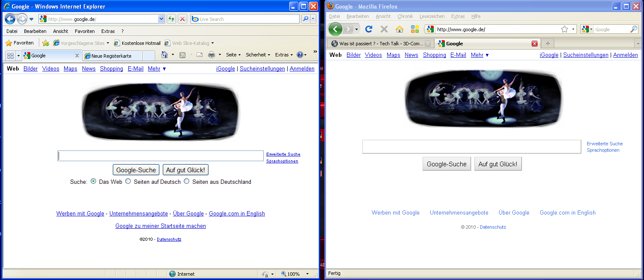Click the blue Help question mark icon
Image resolution: width=644 pixels, height=280 pixels.
(x=300, y=55)
